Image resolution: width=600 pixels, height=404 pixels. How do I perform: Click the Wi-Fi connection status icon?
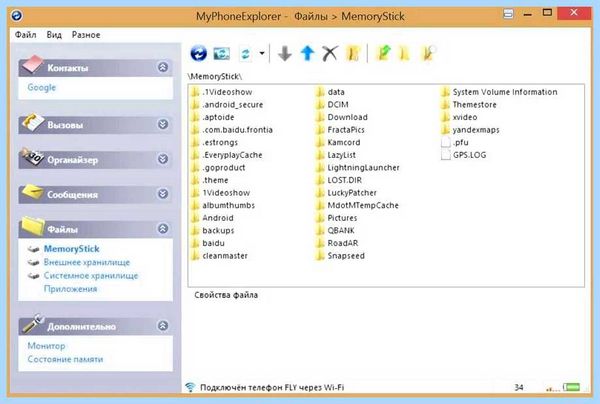coord(190,387)
